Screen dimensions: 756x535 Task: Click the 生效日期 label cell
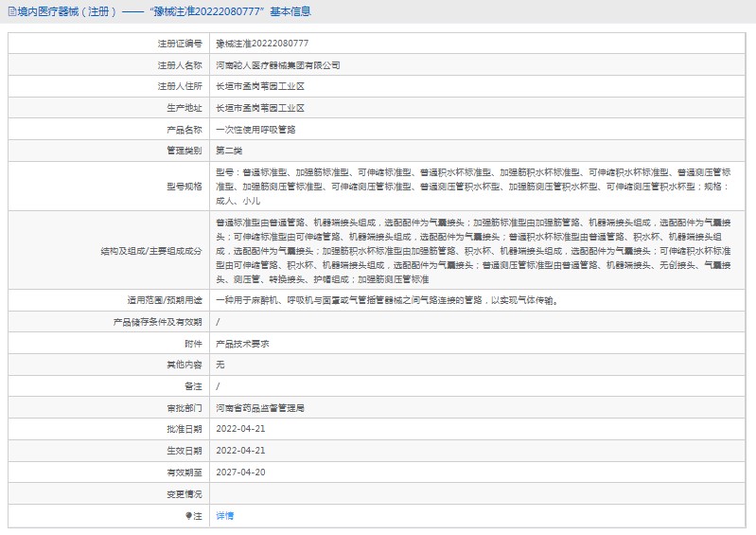click(x=109, y=451)
